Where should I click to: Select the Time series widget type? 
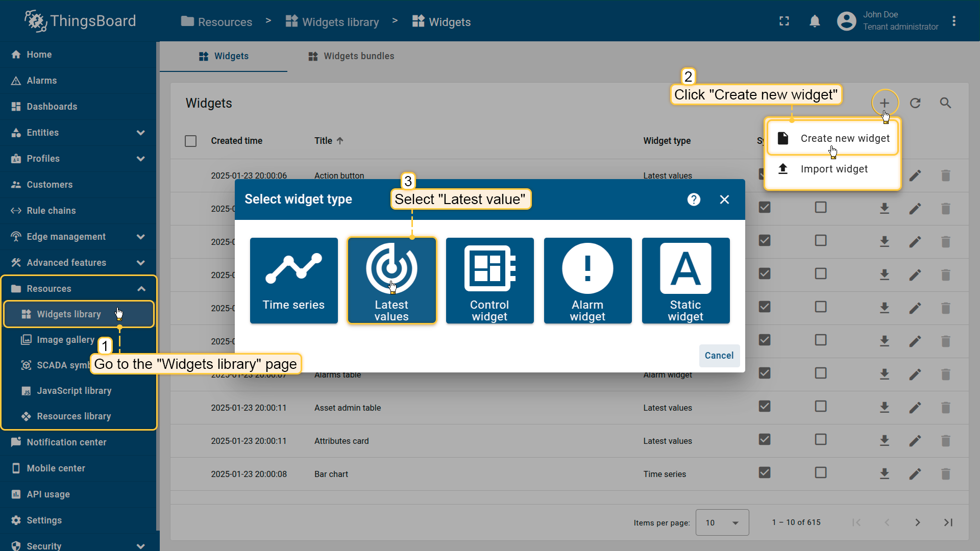[x=293, y=280]
